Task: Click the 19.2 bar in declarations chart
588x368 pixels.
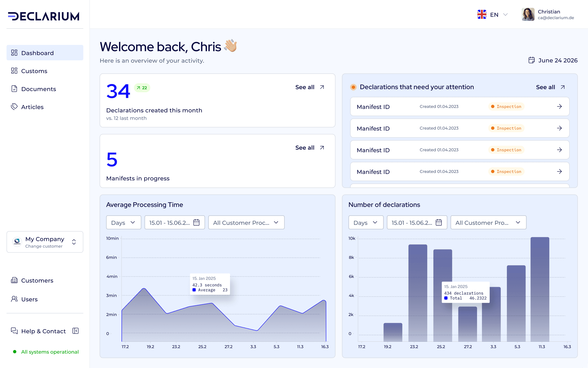Action: (x=393, y=332)
